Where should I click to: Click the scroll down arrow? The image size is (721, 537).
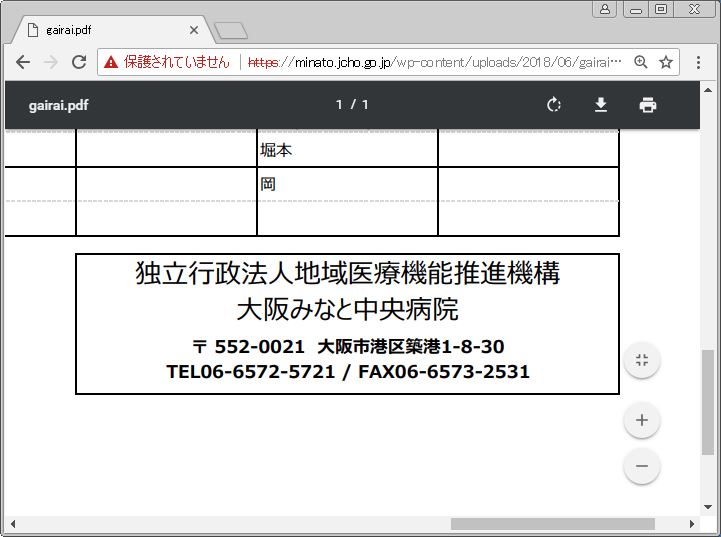pyautogui.click(x=708, y=507)
